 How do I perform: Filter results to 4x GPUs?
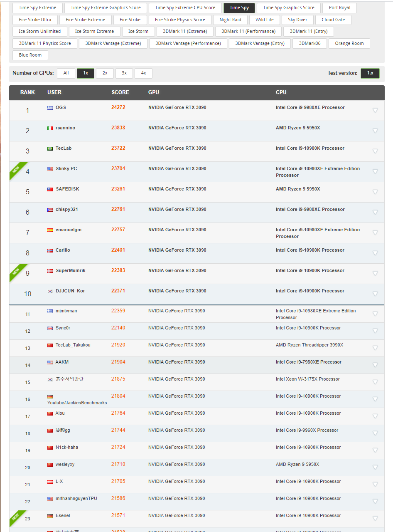(x=143, y=73)
